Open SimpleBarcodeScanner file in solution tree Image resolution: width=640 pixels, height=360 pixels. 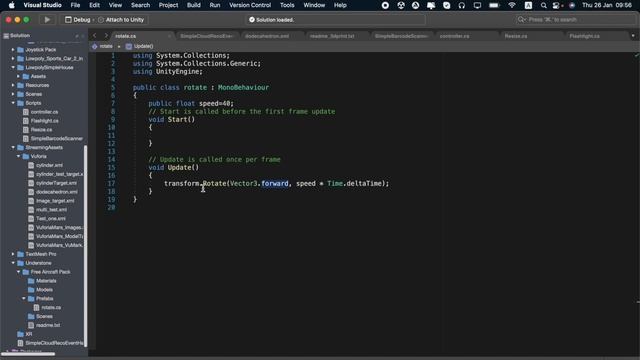pyautogui.click(x=56, y=138)
